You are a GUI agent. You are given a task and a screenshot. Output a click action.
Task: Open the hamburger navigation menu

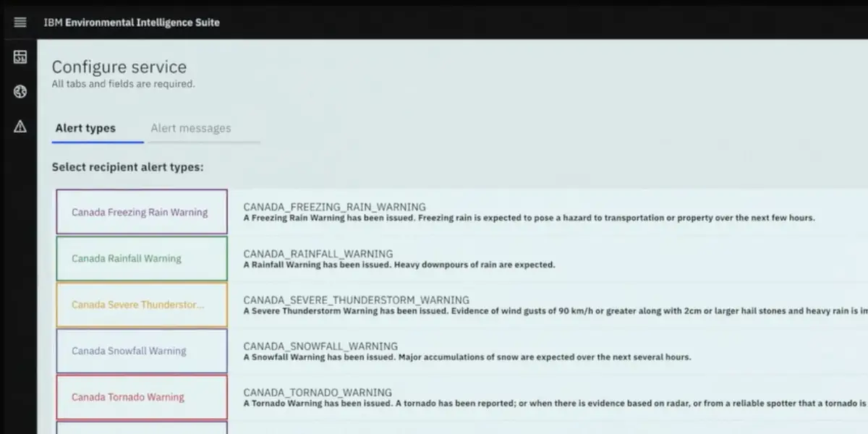pos(20,22)
